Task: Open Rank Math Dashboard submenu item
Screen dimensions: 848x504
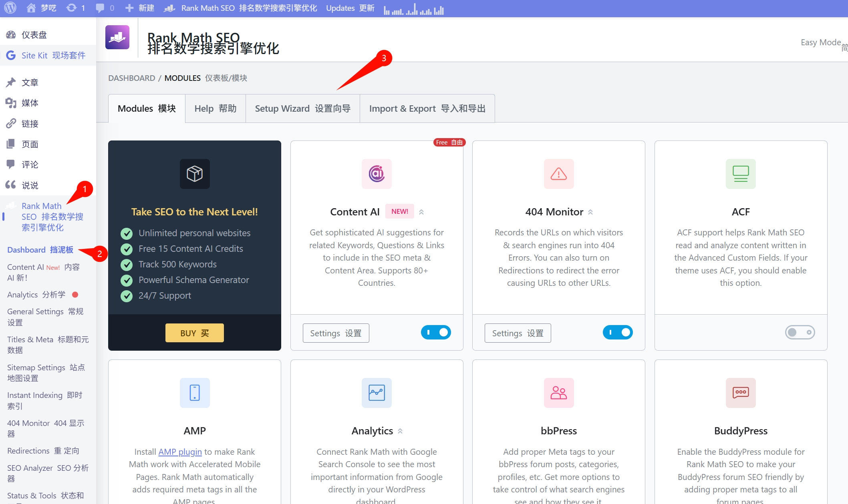Action: [x=40, y=250]
